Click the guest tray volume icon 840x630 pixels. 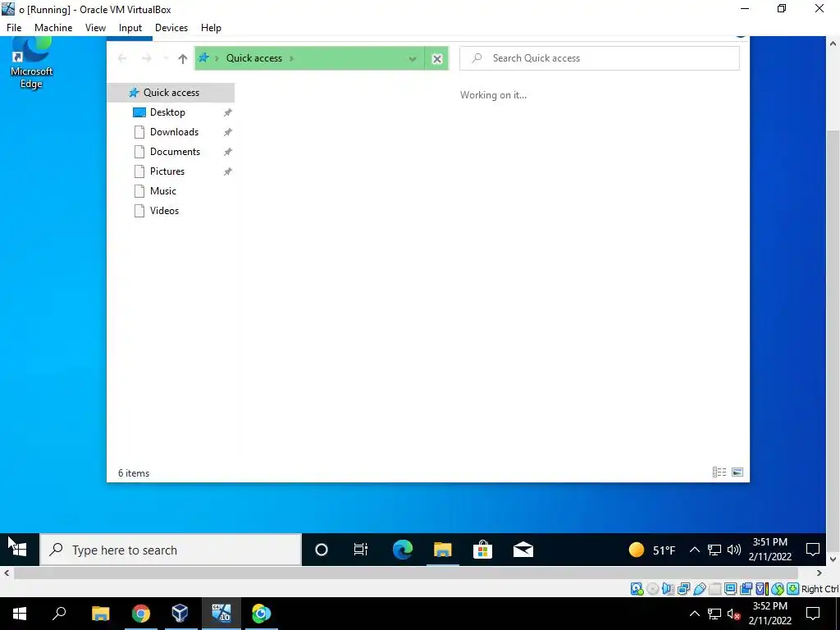point(734,550)
